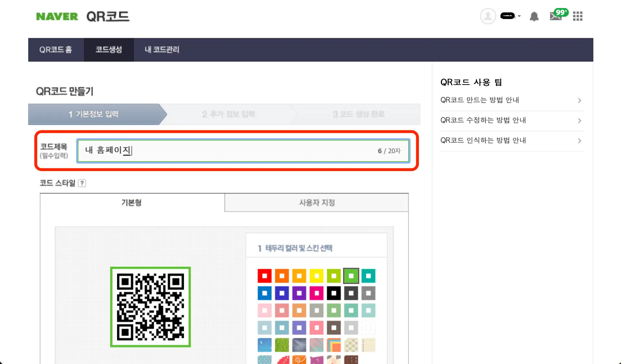
Task: Click the user profile avatar
Action: point(488,16)
